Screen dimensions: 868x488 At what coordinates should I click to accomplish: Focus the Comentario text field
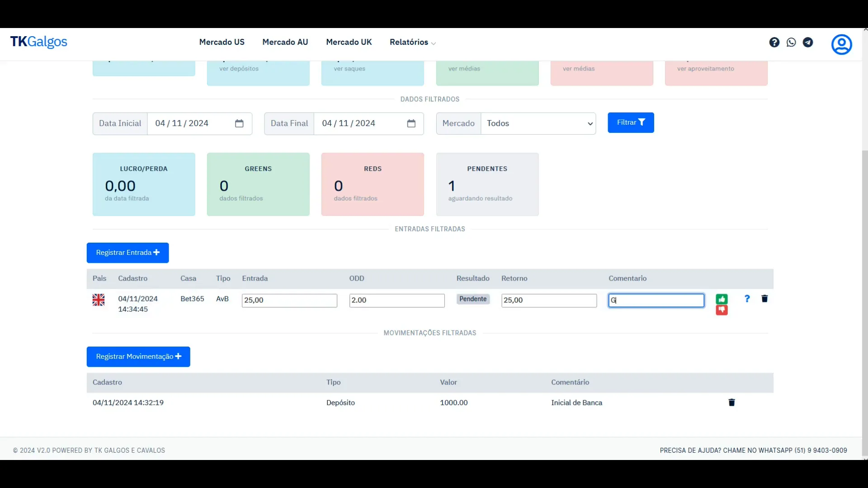[656, 300]
